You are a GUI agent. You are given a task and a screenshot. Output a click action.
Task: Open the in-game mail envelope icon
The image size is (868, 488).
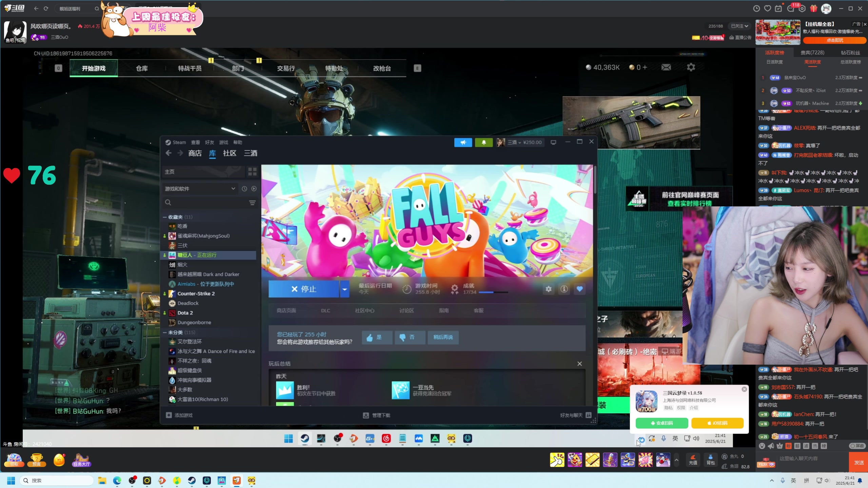(x=666, y=67)
